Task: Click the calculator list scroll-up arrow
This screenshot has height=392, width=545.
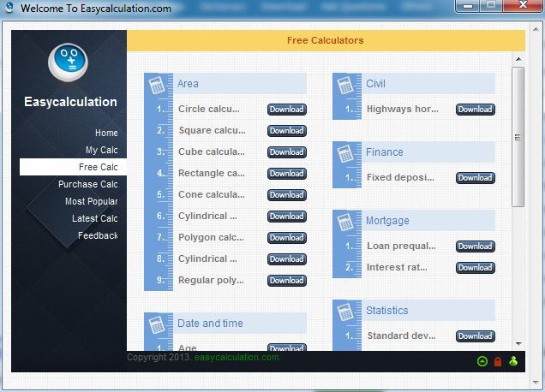Action: [518, 59]
